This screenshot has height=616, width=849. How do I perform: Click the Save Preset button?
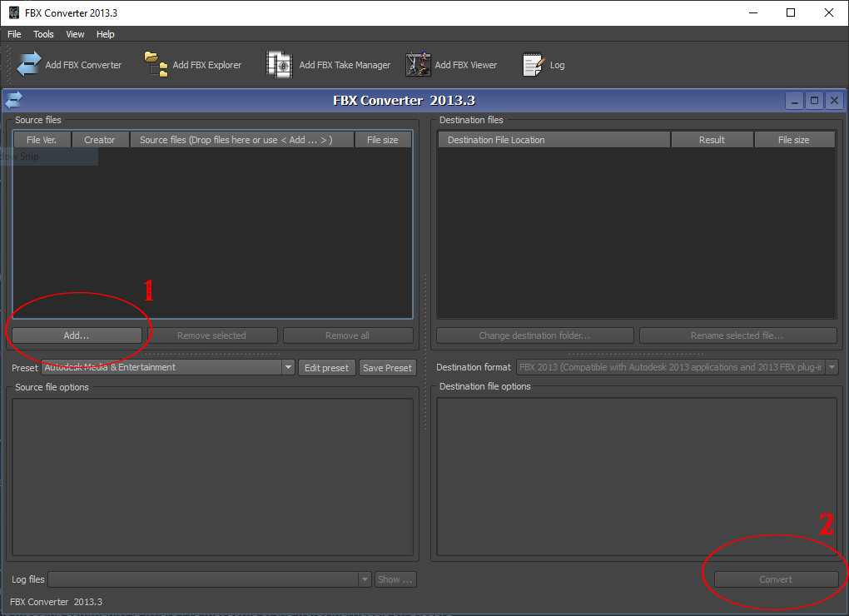click(387, 368)
